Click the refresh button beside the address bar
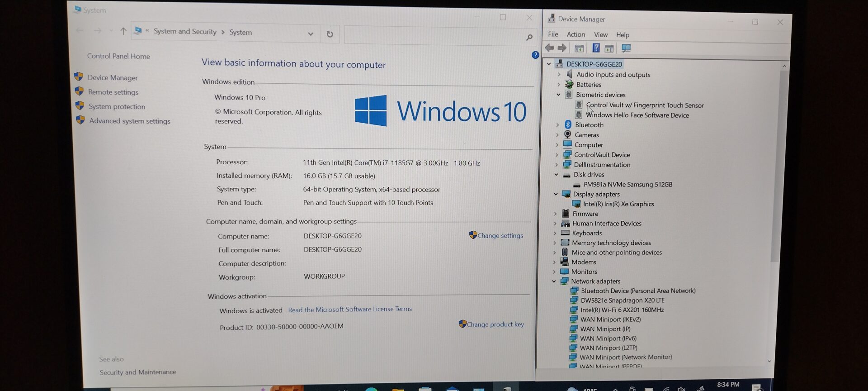This screenshot has width=868, height=391. (x=330, y=34)
